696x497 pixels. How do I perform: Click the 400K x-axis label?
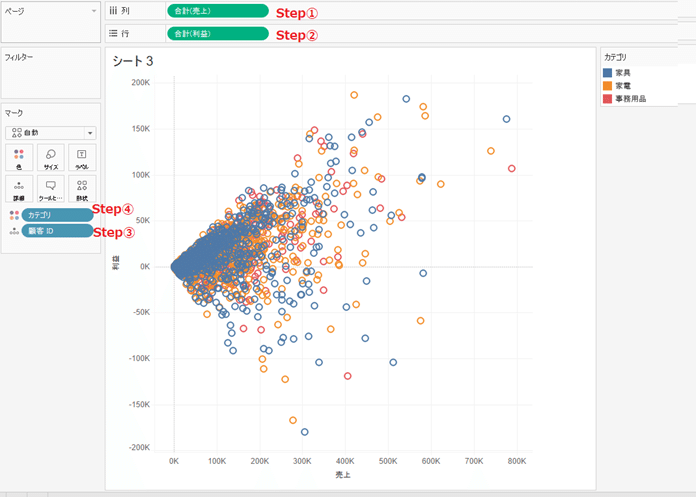click(345, 461)
